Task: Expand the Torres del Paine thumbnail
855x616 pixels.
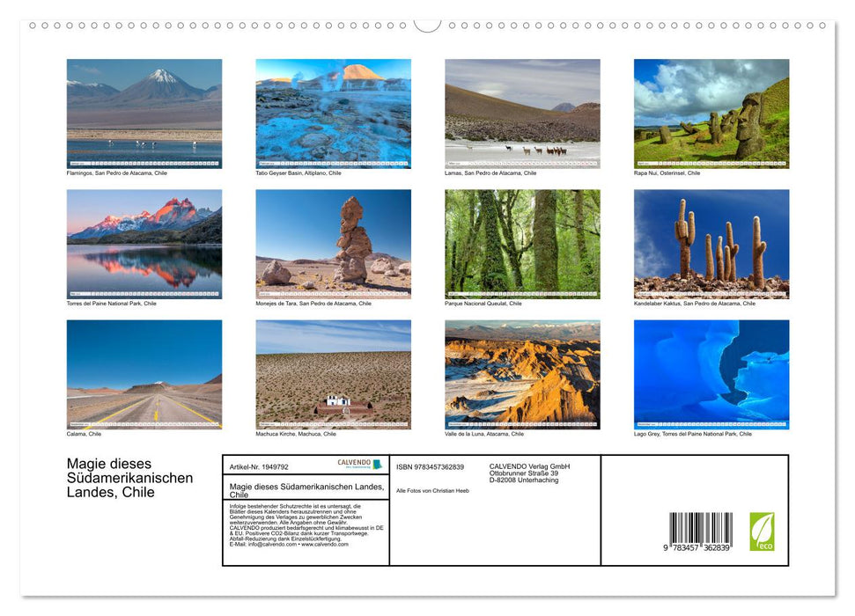Action: click(144, 244)
